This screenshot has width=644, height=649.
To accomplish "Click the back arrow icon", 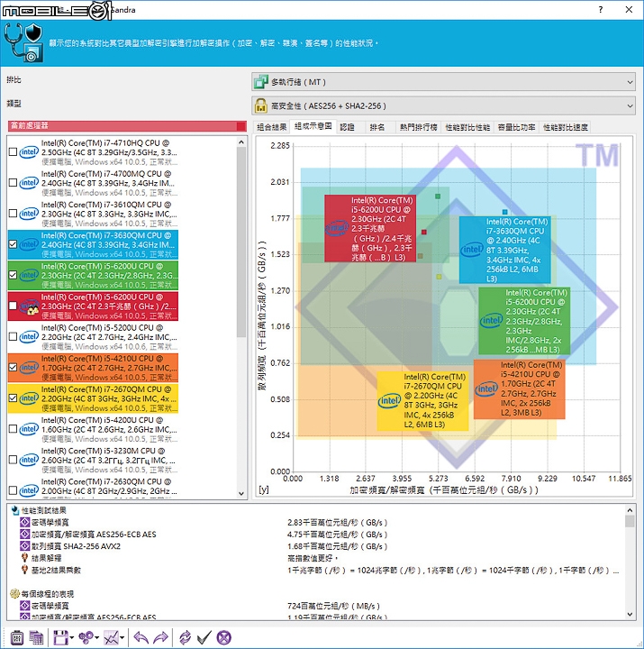I will 141,637.
